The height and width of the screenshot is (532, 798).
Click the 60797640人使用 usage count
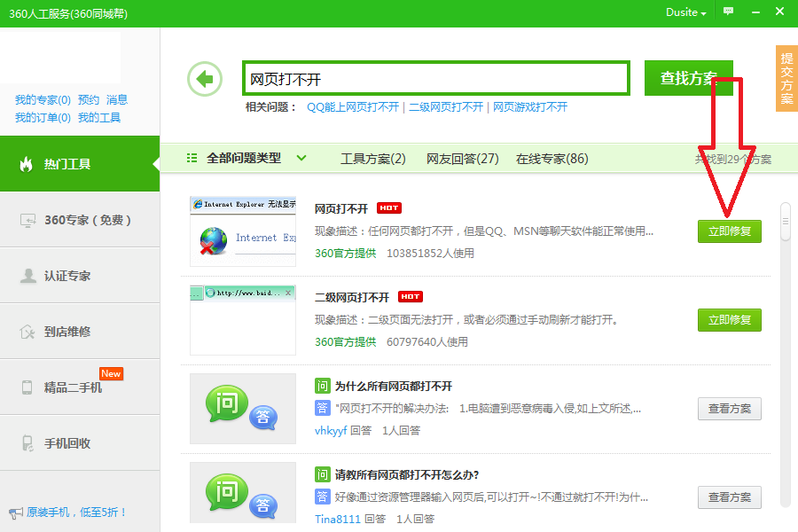(x=427, y=341)
